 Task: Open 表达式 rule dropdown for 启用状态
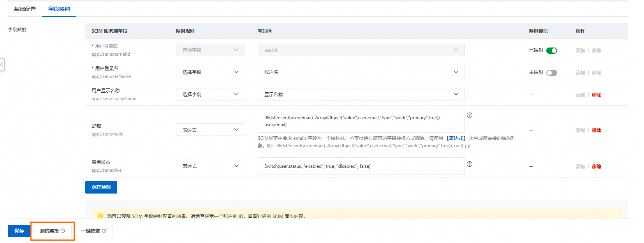211,166
